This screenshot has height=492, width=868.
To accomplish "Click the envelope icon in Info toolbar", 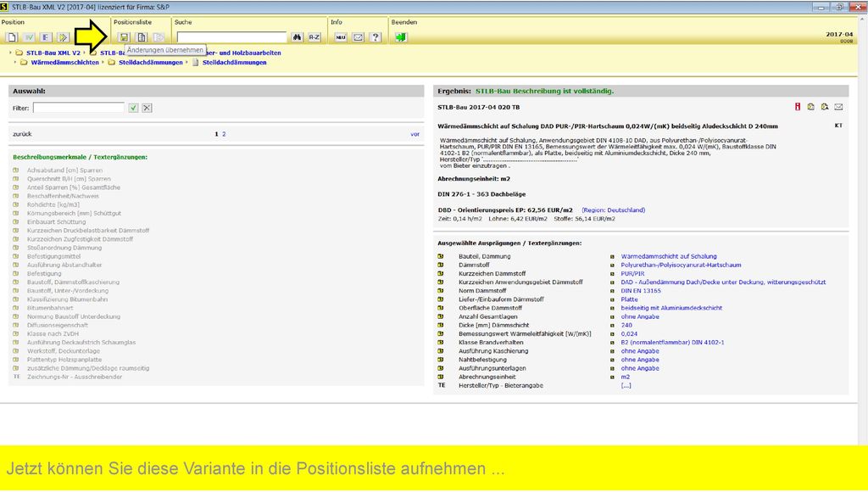I will click(359, 37).
